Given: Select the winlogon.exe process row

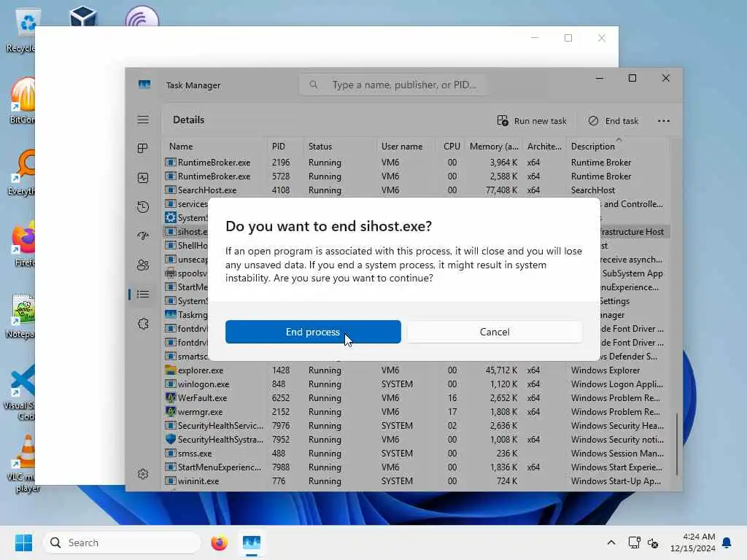Looking at the screenshot, I should 417,384.
